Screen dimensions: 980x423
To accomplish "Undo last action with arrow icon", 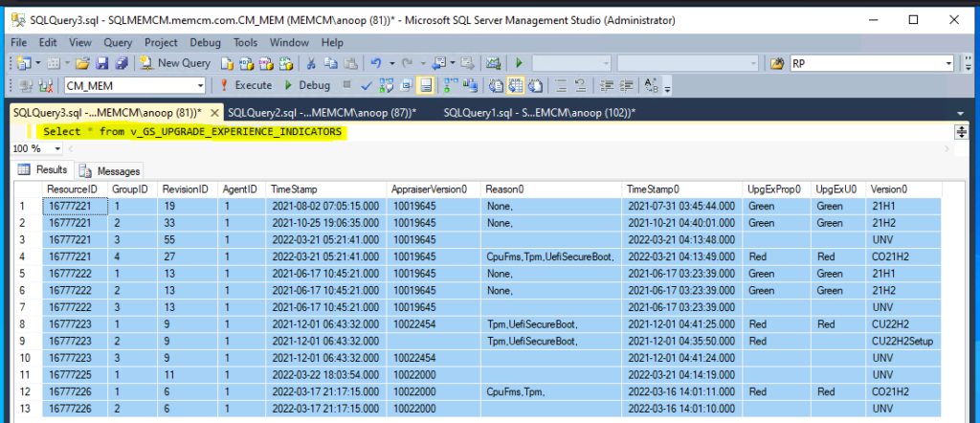I will click(x=375, y=63).
